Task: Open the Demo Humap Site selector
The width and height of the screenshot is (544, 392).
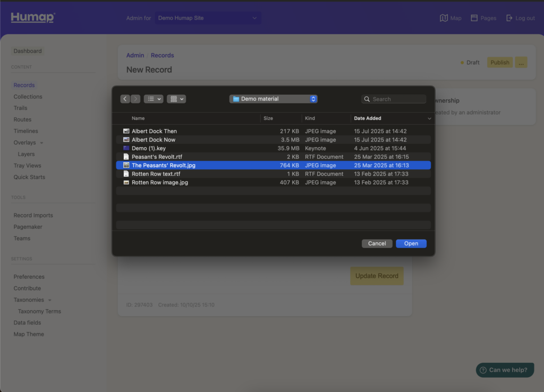Action: [x=207, y=18]
